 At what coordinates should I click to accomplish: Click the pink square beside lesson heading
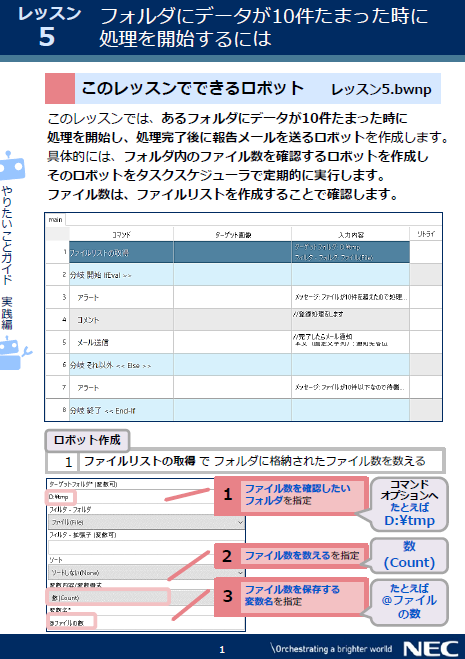(60, 89)
